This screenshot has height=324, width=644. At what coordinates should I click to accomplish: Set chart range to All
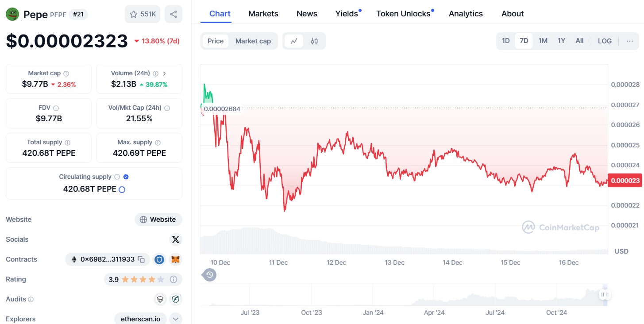tap(579, 41)
